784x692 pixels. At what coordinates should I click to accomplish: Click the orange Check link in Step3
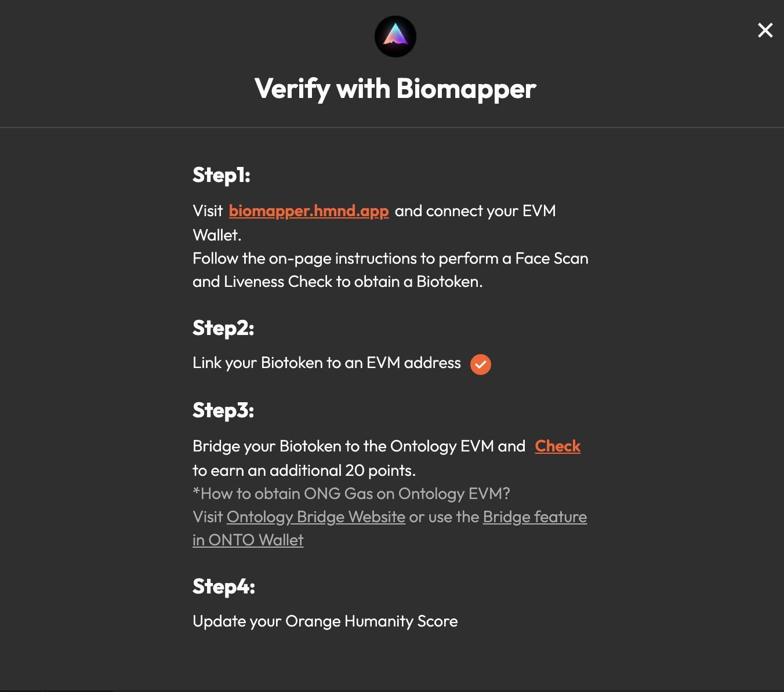[557, 446]
